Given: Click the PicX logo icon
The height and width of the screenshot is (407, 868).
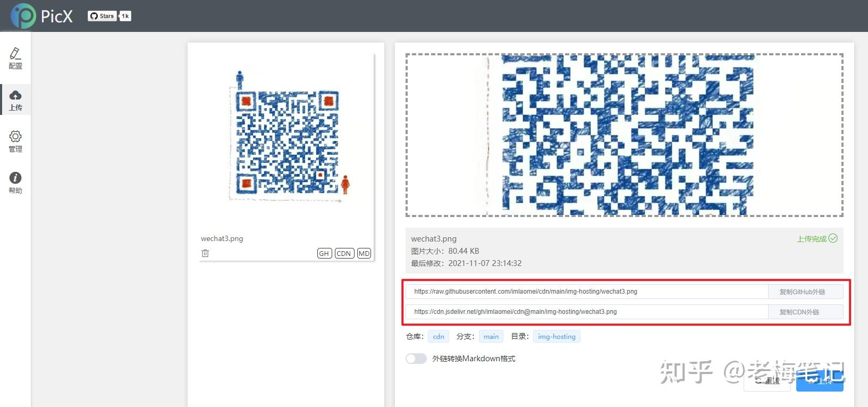Looking at the screenshot, I should 23,16.
